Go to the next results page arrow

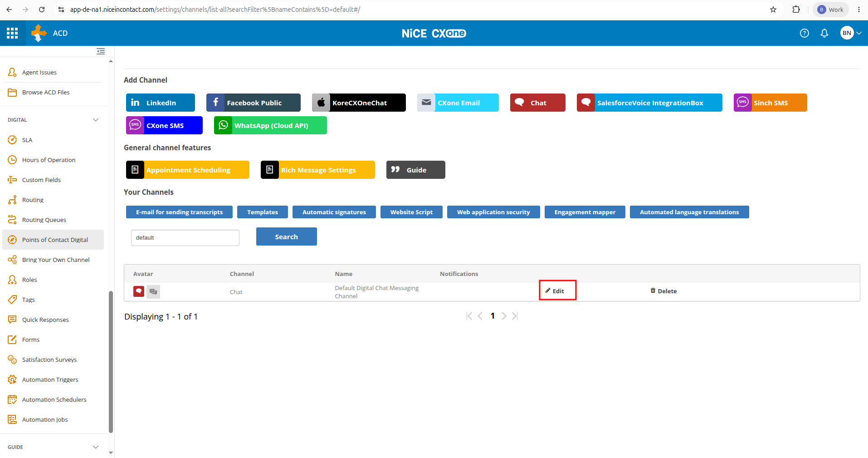504,316
